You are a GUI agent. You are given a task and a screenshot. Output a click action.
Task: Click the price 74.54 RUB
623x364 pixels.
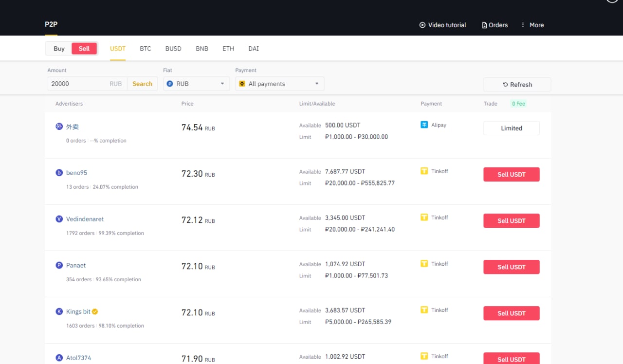click(198, 127)
